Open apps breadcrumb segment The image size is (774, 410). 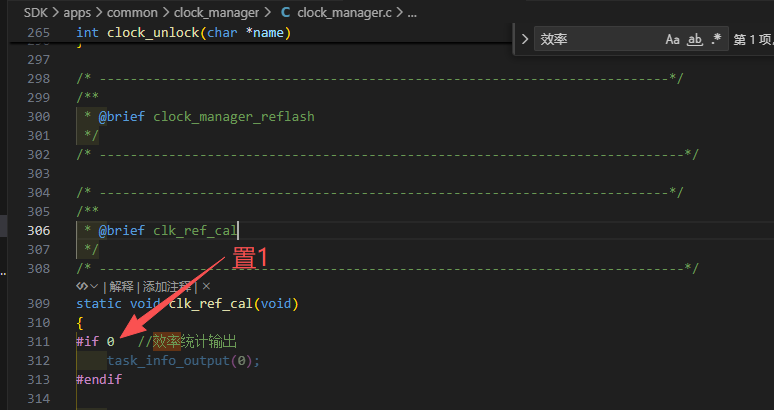[x=77, y=13]
